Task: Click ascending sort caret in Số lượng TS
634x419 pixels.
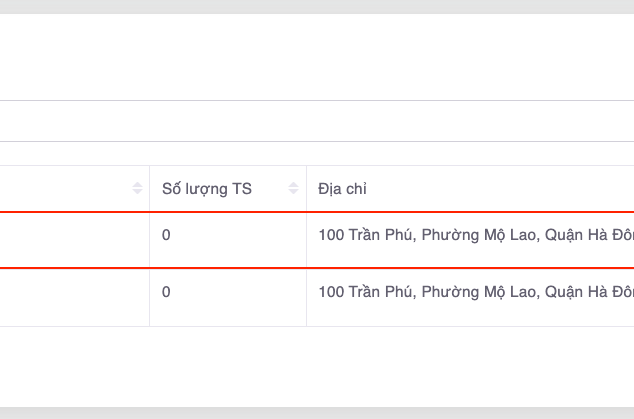Action: click(x=293, y=184)
